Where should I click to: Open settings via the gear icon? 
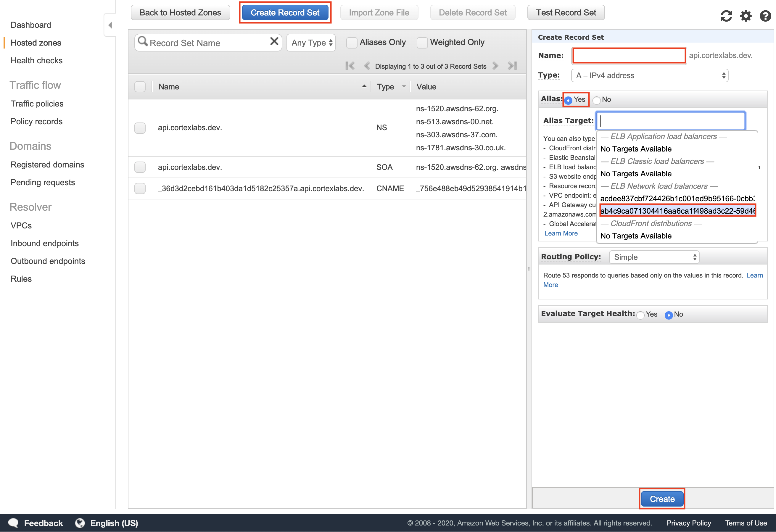(746, 16)
